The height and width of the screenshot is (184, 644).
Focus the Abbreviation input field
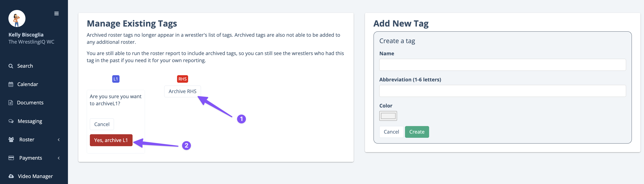pos(503,91)
